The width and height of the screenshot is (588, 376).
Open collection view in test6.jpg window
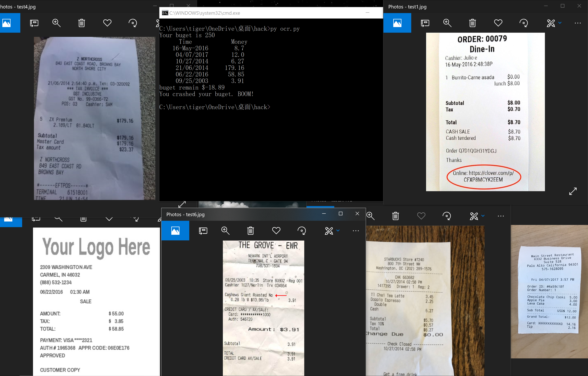[175, 231]
